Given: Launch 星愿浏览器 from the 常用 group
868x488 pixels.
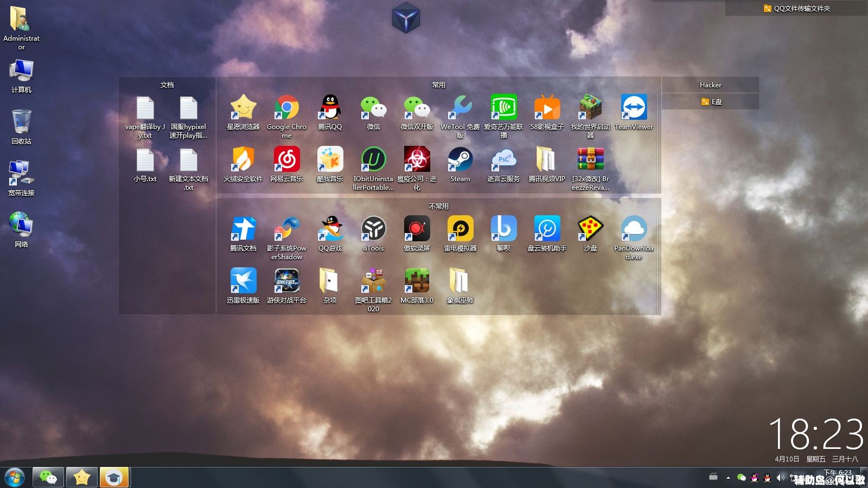Looking at the screenshot, I should (243, 113).
